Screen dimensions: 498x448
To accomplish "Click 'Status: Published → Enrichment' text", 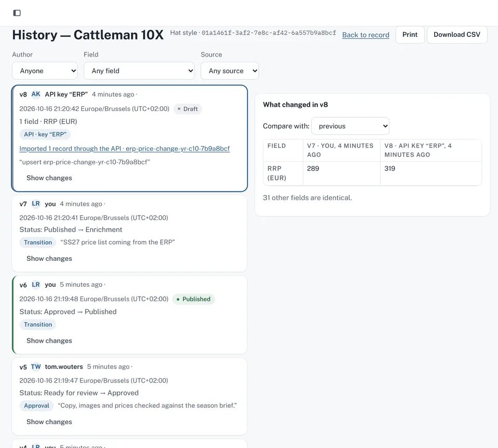I will (x=71, y=230).
